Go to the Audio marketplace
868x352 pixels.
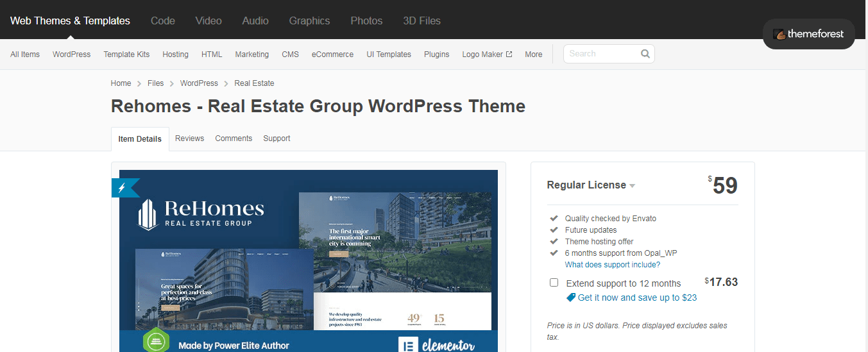pos(255,21)
